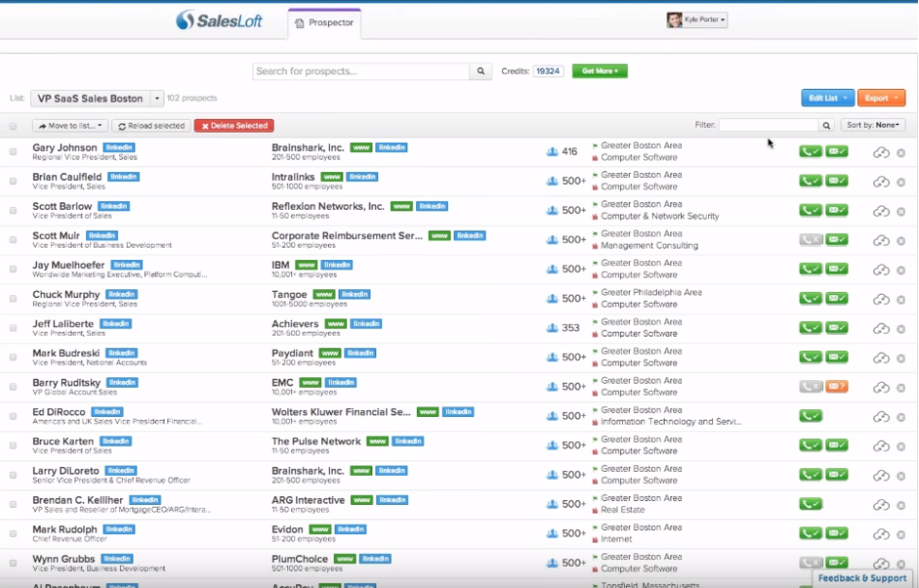
Task: Open Tangoe www badge
Action: click(323, 294)
